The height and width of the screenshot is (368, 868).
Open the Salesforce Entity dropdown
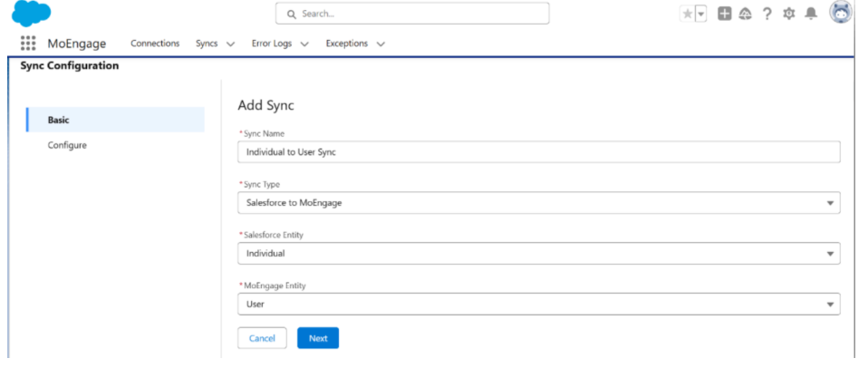pyautogui.click(x=538, y=254)
